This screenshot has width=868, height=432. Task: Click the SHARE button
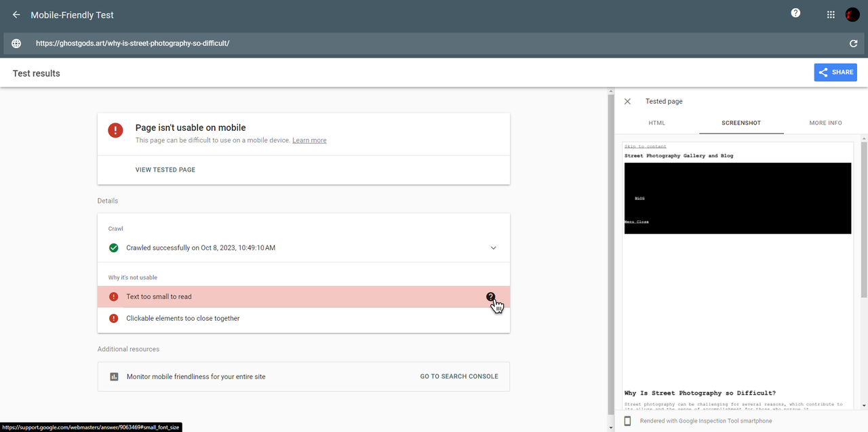coord(835,73)
